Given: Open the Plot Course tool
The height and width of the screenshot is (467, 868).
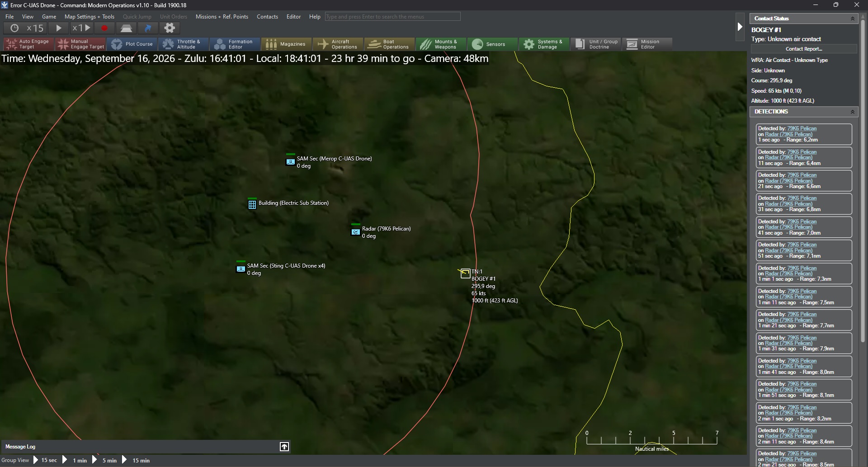Looking at the screenshot, I should point(132,44).
